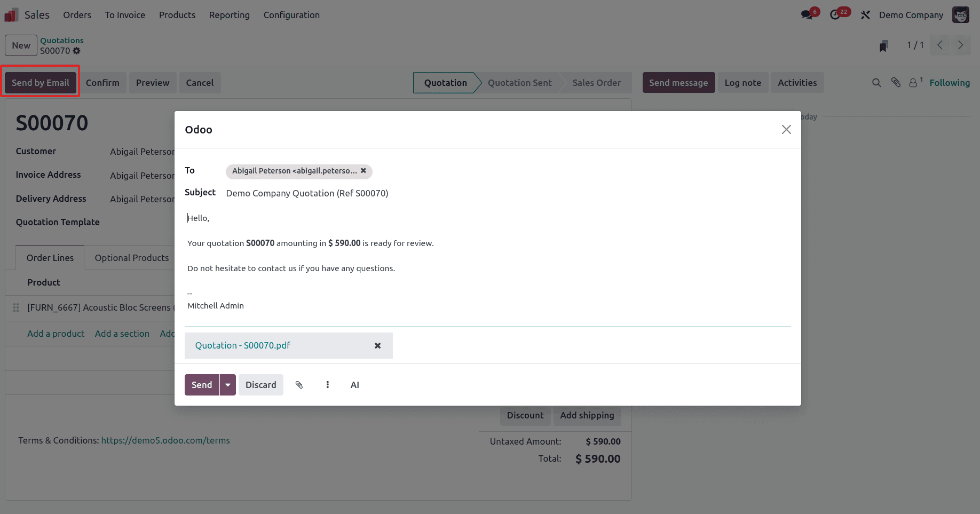Click the Discount button
The height and width of the screenshot is (514, 980).
[x=525, y=415]
